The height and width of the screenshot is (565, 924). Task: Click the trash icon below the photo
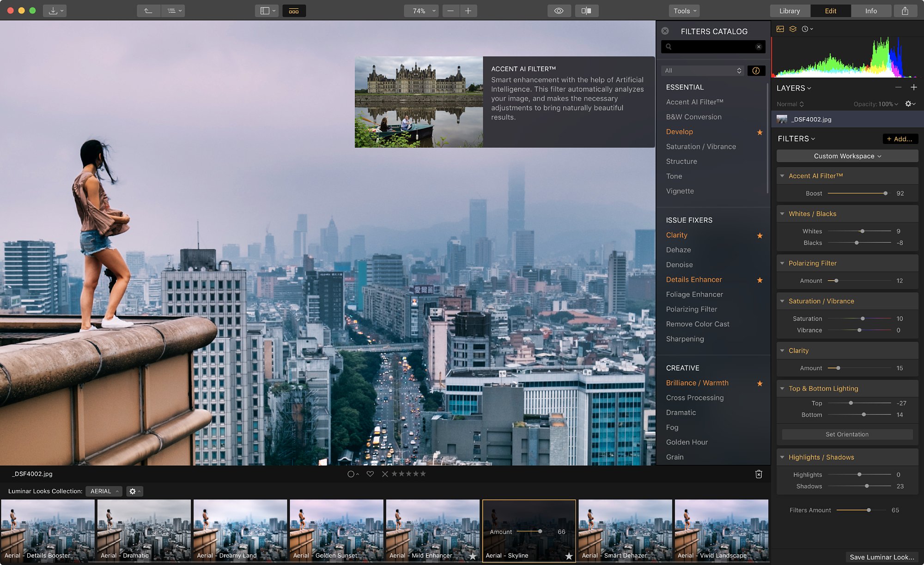pos(759,474)
